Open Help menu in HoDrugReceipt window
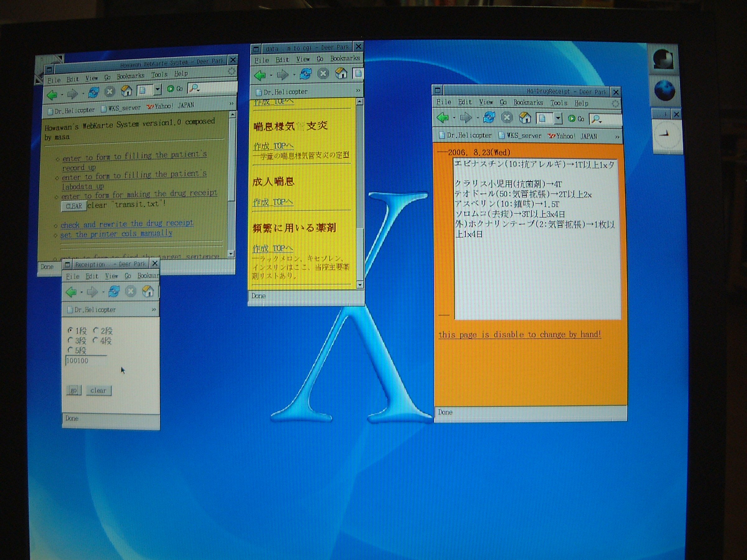The height and width of the screenshot is (560, 747). coord(581,103)
